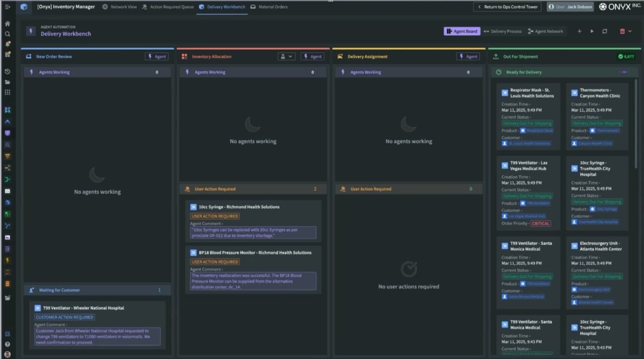This screenshot has width=644, height=359.
Task: Click the Out For Shipment column scrollbar
Action: pyautogui.click(x=636, y=123)
